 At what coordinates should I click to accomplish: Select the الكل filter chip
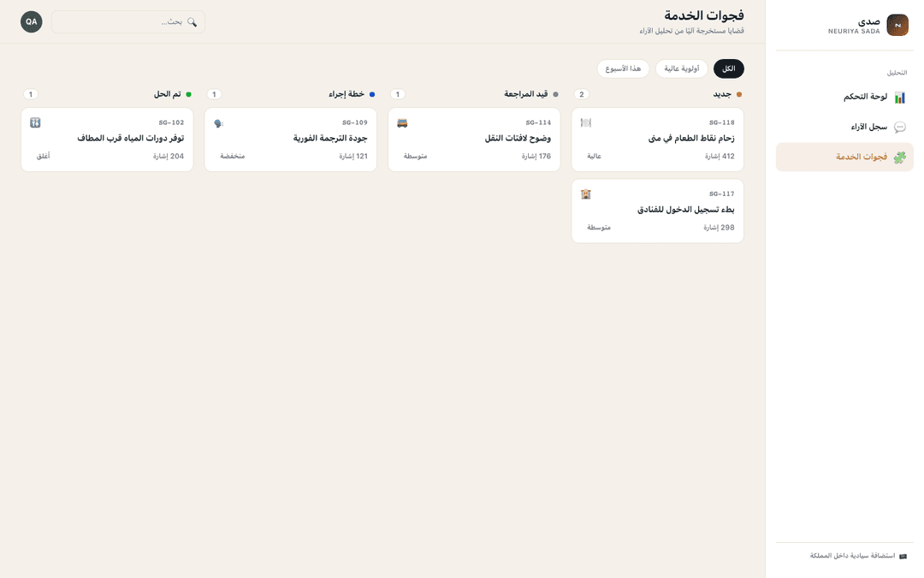(x=729, y=69)
